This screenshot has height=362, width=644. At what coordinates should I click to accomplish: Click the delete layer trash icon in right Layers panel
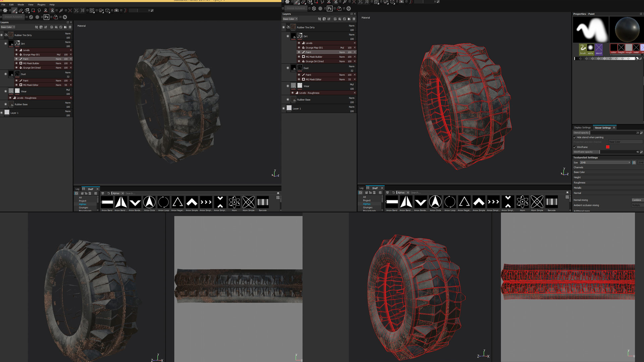tap(354, 19)
